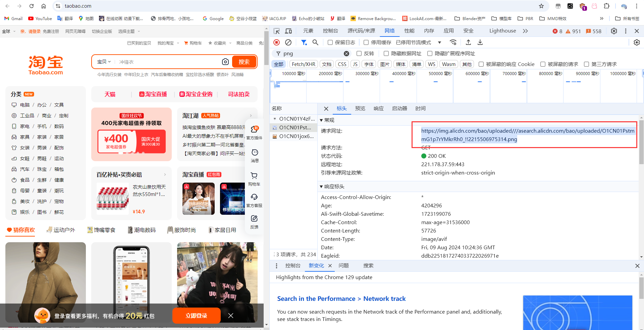Click the import HAR upload icon
Viewport: 644px width, 330px height.
[468, 42]
